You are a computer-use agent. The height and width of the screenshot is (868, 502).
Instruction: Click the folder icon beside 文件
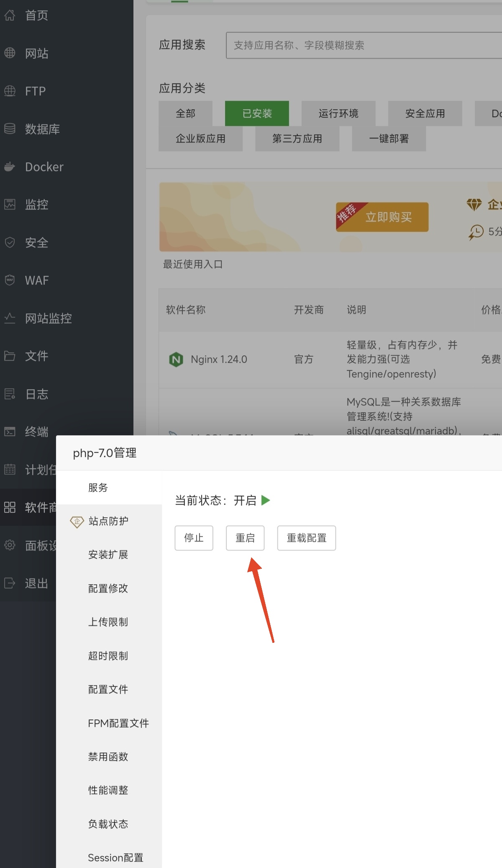click(x=10, y=356)
